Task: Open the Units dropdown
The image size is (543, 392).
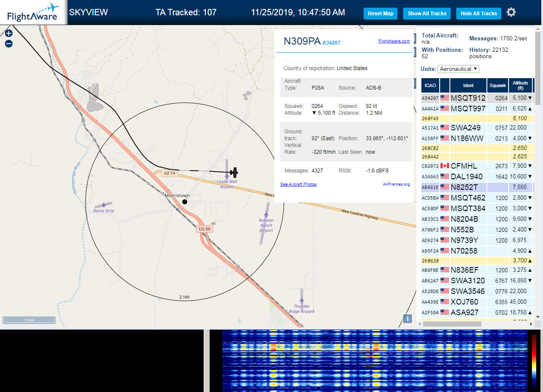Action: 458,69
